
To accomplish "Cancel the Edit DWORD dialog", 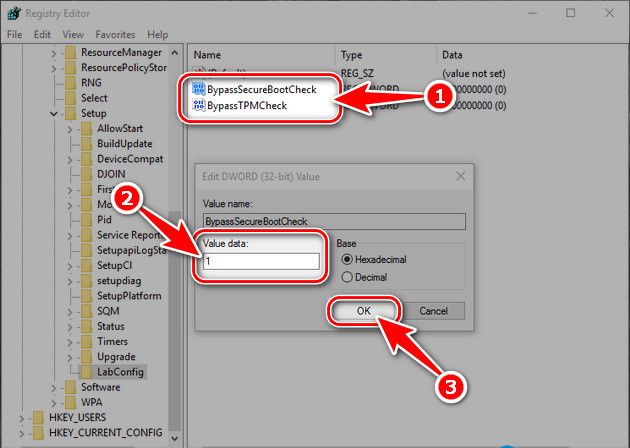I will click(434, 311).
